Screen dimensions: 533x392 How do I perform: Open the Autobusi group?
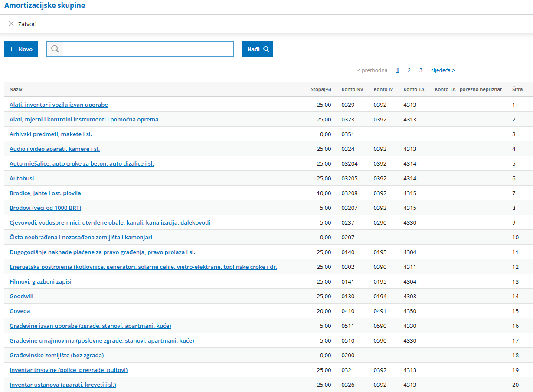(x=22, y=178)
